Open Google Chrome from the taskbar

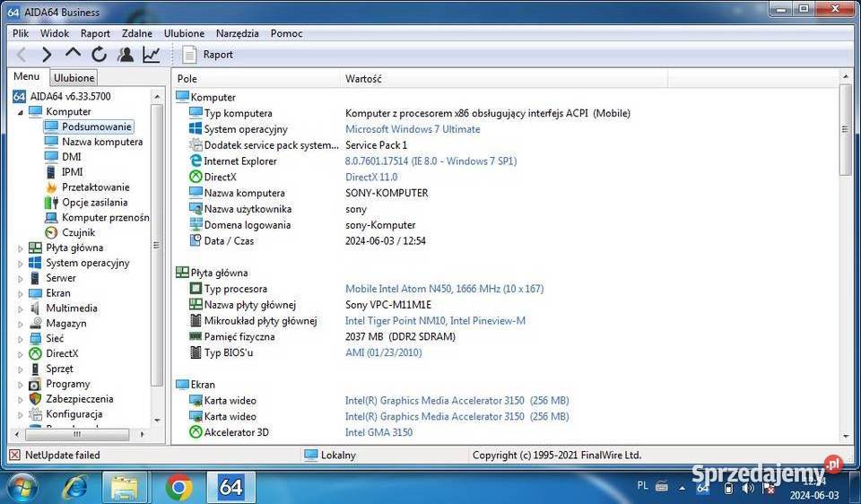(178, 487)
